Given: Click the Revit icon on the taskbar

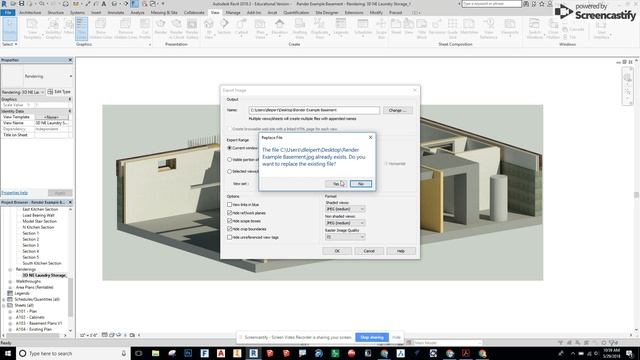Looking at the screenshot, I should coord(253,353).
